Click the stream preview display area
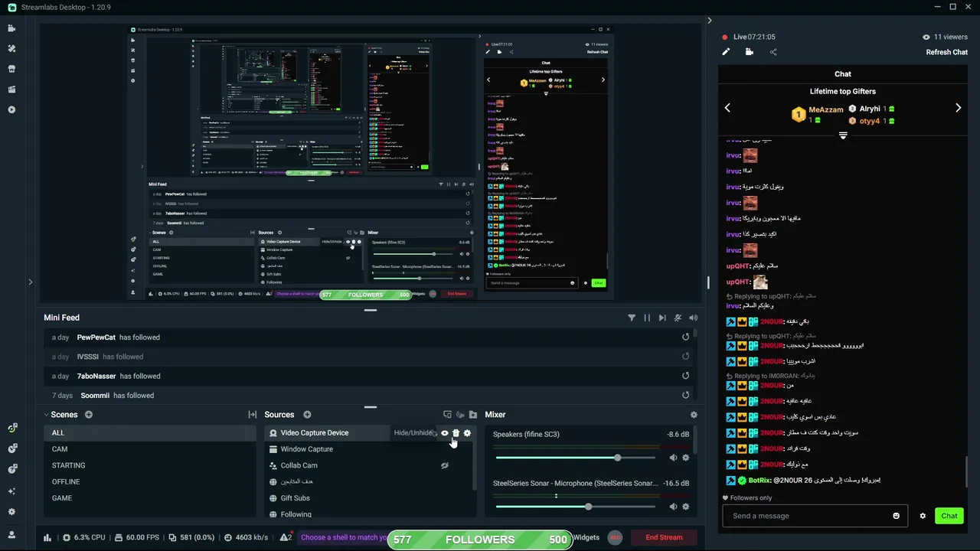Viewport: 980px width, 551px height. coord(371,162)
